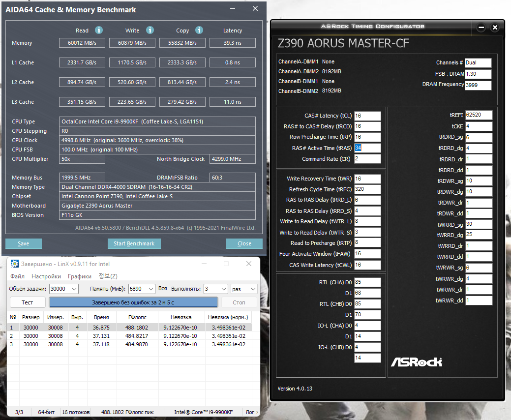Click the Write to Read Delay (tWTR_L) field
This screenshot has height=420, width=511.
[367, 221]
